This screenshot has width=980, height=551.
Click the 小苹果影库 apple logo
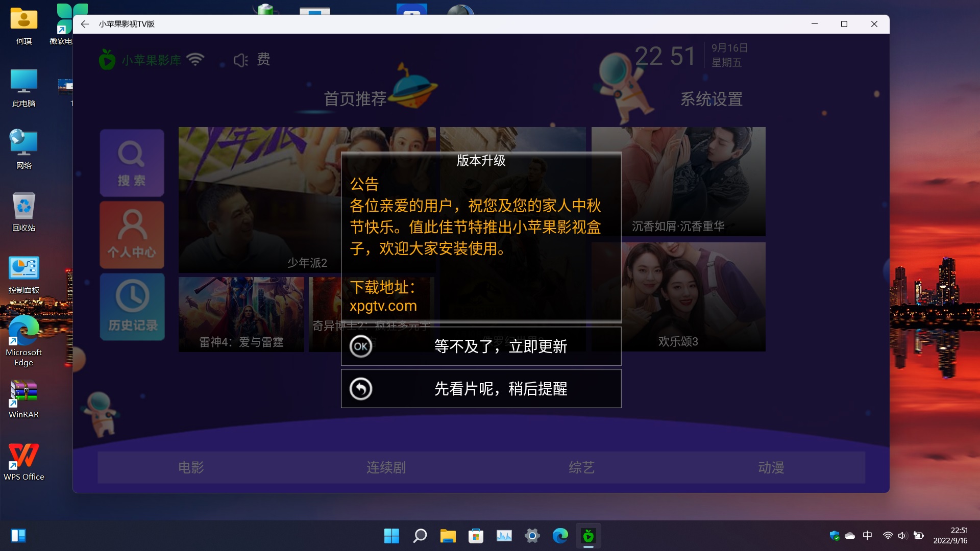tap(107, 60)
